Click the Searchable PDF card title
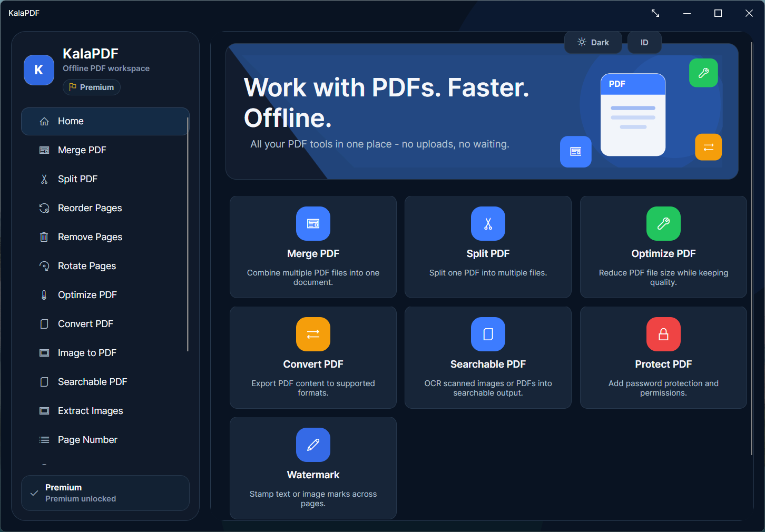The width and height of the screenshot is (765, 532). pos(488,364)
